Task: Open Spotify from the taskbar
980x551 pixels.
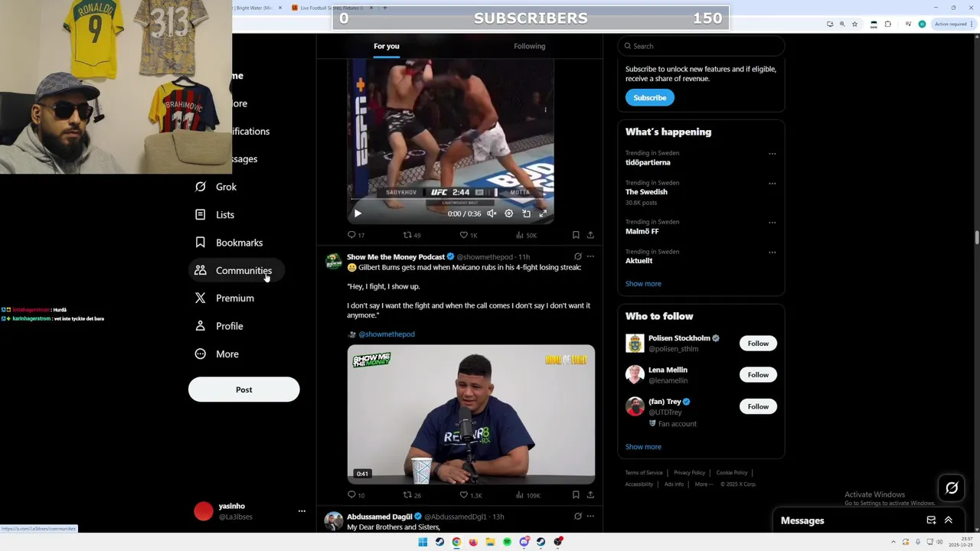Action: 507,542
